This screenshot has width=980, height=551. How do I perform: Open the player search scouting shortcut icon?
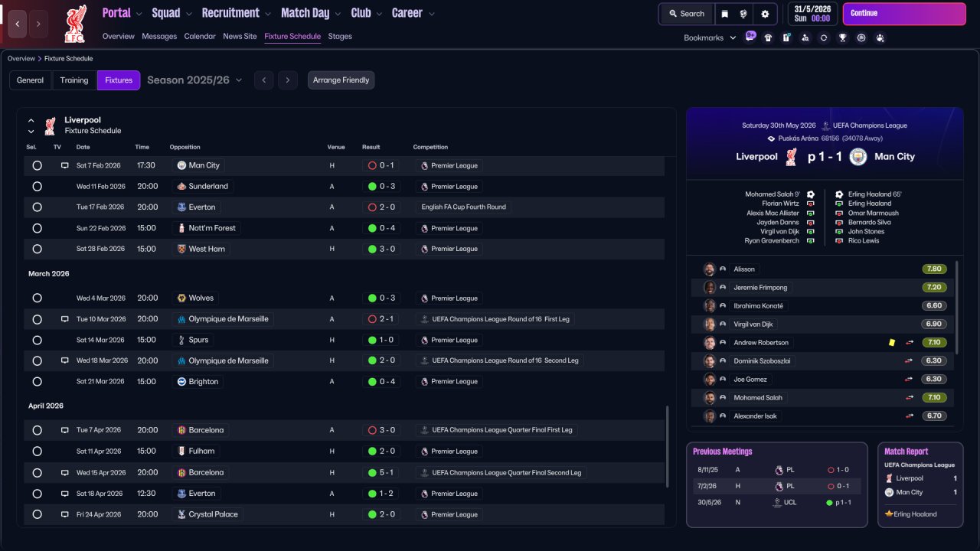[805, 37]
